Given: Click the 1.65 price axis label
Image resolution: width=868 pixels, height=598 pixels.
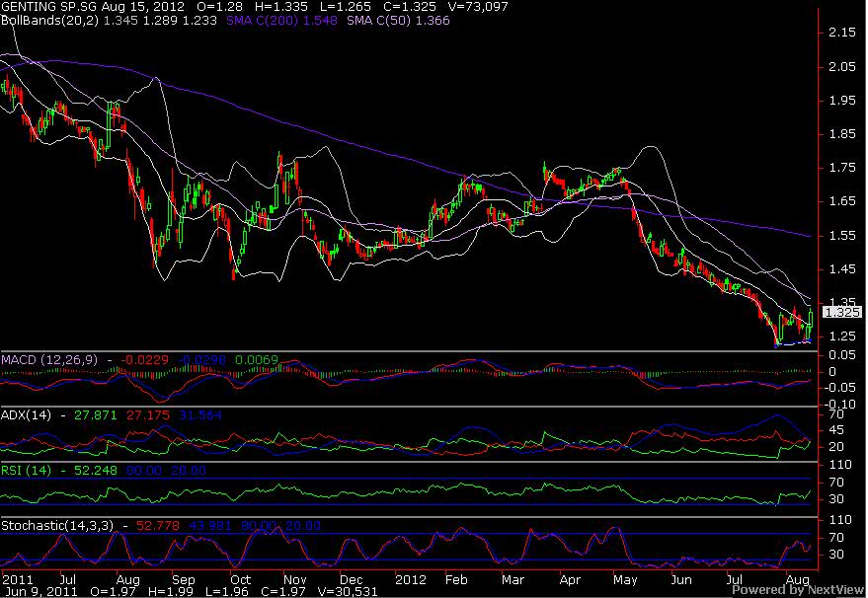Looking at the screenshot, I should [842, 201].
